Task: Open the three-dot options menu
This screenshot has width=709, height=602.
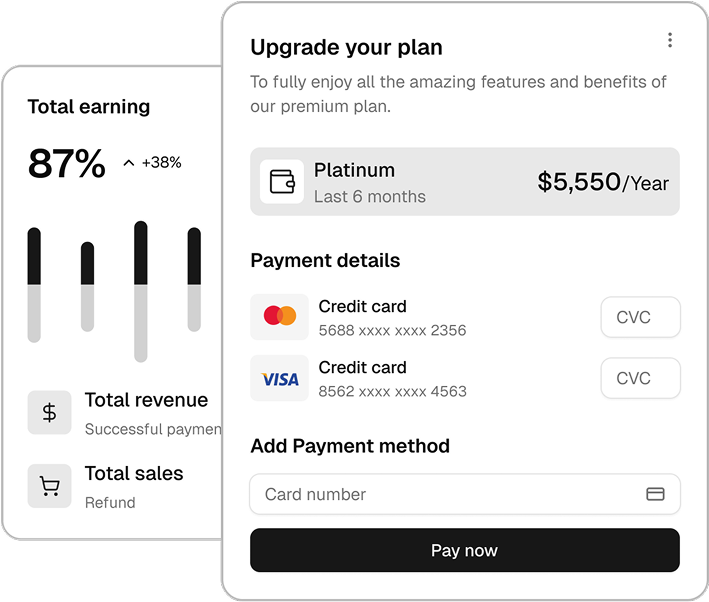Action: click(670, 40)
